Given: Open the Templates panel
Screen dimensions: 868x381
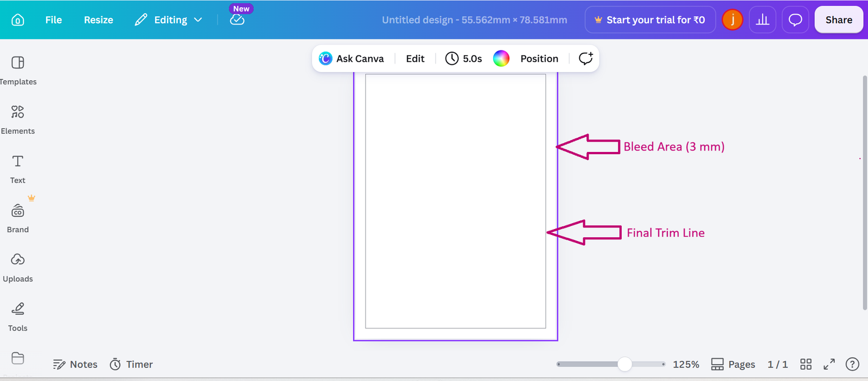Looking at the screenshot, I should 18,71.
